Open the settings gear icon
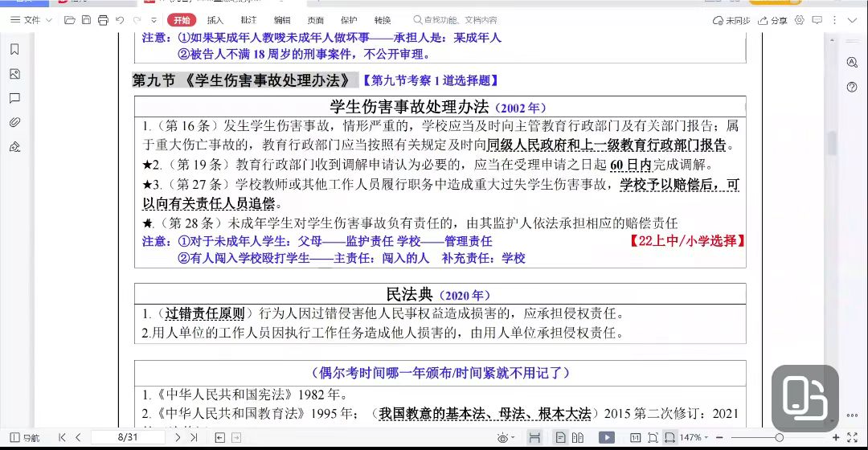The width and height of the screenshot is (868, 450). point(800,20)
